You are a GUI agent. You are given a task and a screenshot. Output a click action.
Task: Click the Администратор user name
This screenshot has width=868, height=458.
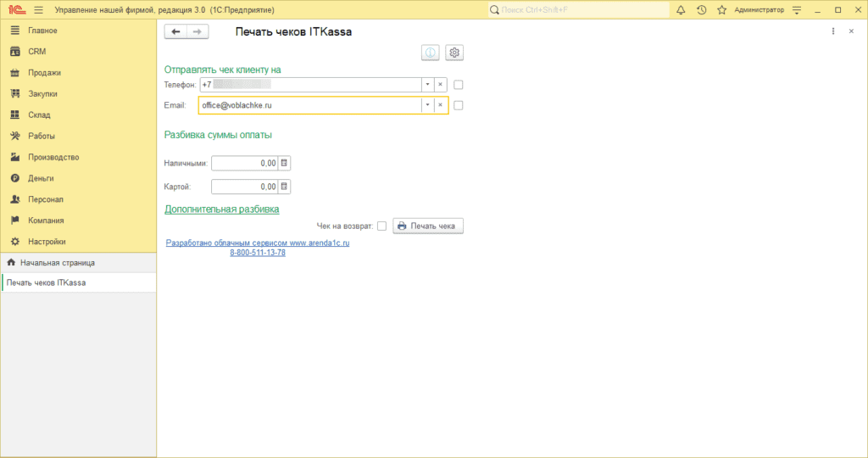pyautogui.click(x=759, y=10)
